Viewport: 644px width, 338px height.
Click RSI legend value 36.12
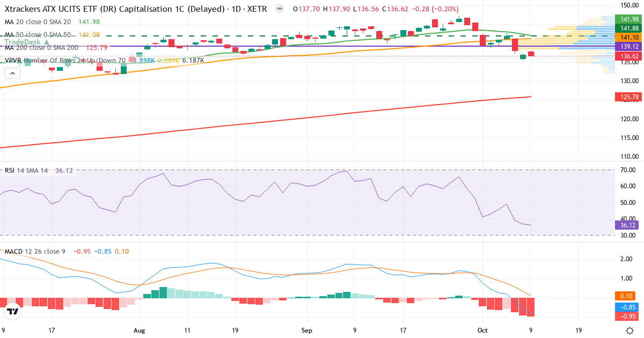pos(64,171)
